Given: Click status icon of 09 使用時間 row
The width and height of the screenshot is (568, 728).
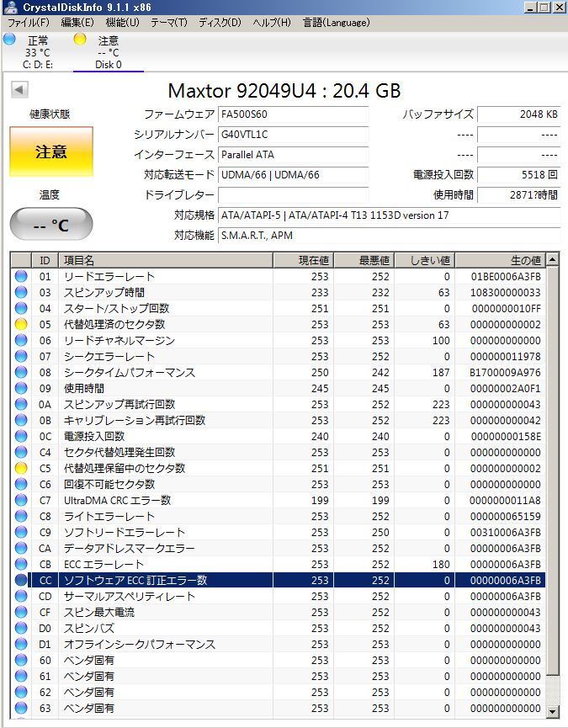Looking at the screenshot, I should [21, 388].
